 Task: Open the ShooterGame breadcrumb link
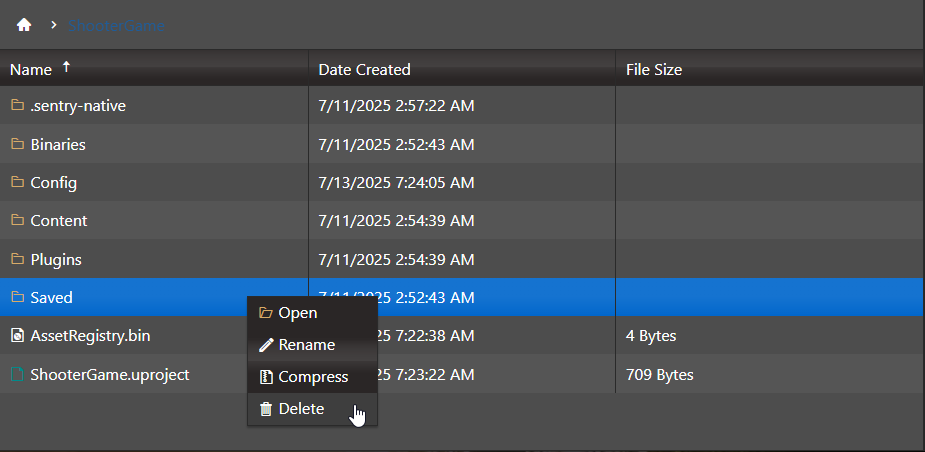[116, 25]
